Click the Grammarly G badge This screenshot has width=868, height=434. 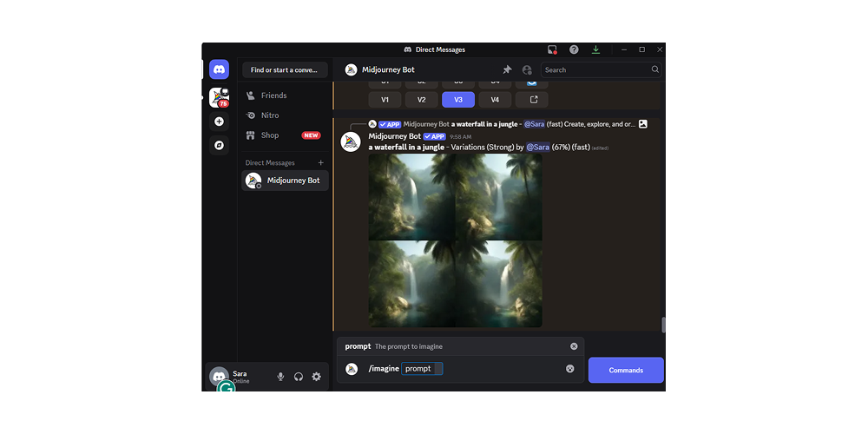226,388
